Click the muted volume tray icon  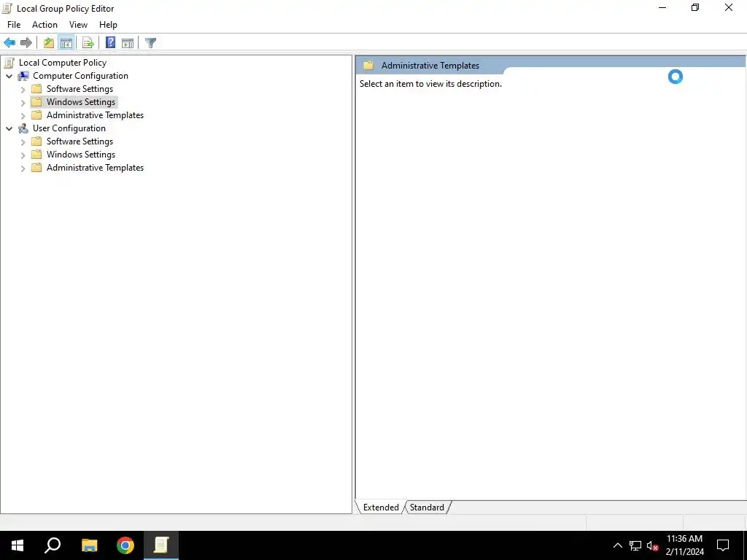652,545
